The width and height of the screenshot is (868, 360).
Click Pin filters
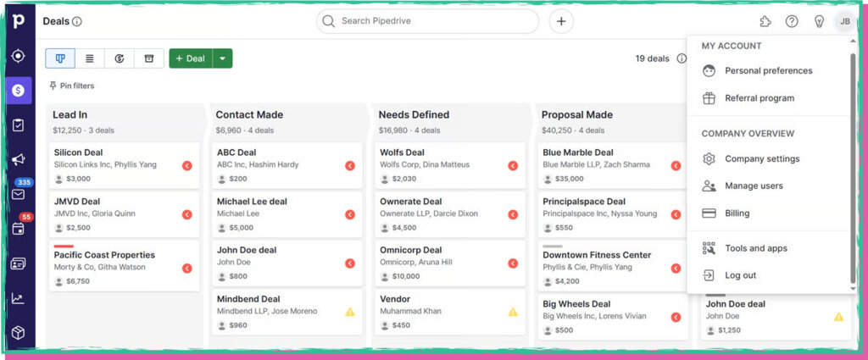(72, 86)
